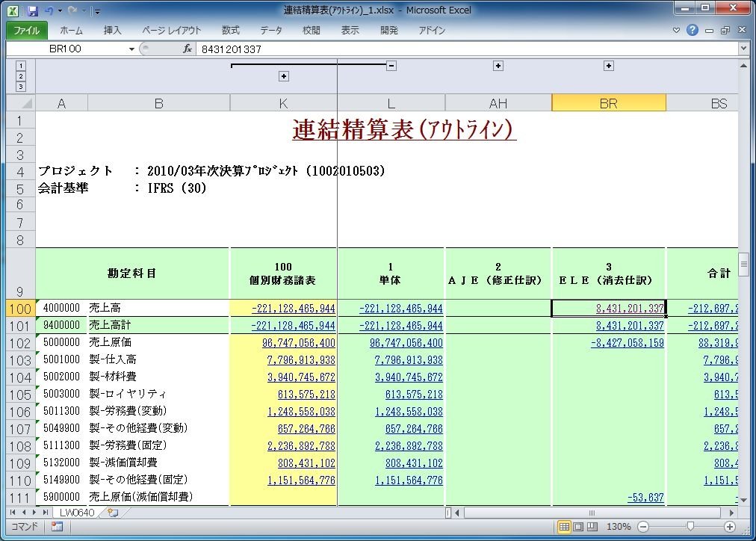756x541 pixels.
Task: Switch to Page Layout view in status bar
Action: pyautogui.click(x=577, y=527)
